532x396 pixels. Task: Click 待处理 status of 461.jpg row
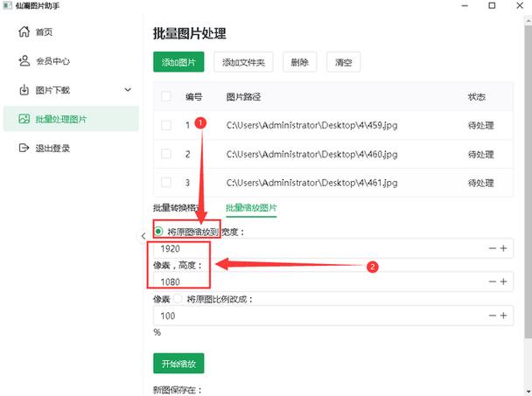point(480,183)
